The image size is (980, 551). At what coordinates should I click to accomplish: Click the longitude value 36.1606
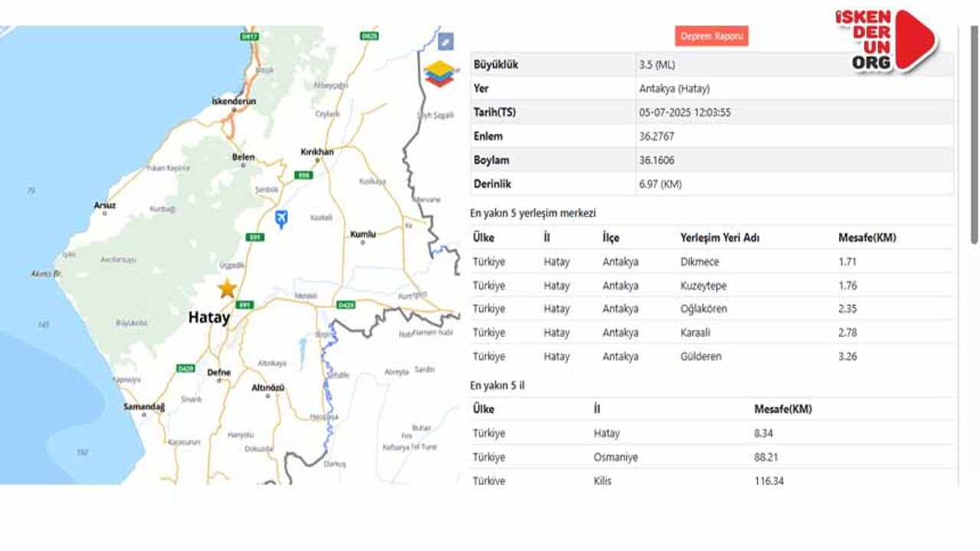click(x=657, y=160)
